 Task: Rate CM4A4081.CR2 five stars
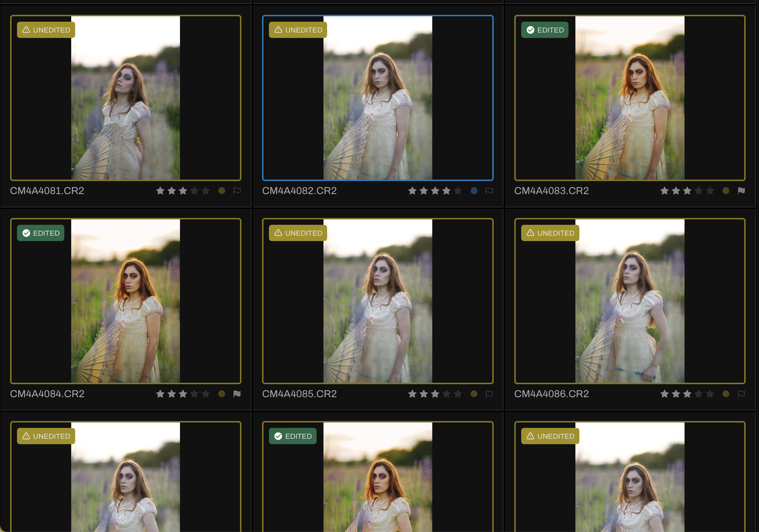[206, 191]
